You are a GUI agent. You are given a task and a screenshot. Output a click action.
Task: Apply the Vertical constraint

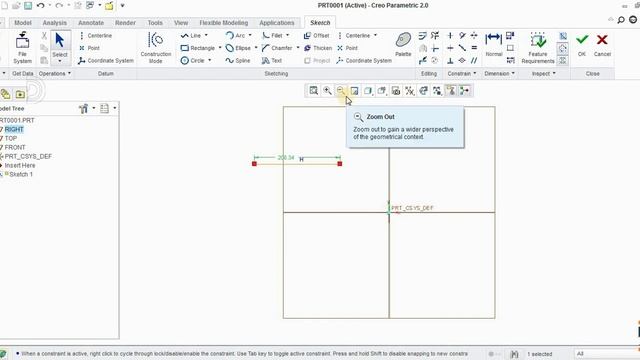point(450,36)
